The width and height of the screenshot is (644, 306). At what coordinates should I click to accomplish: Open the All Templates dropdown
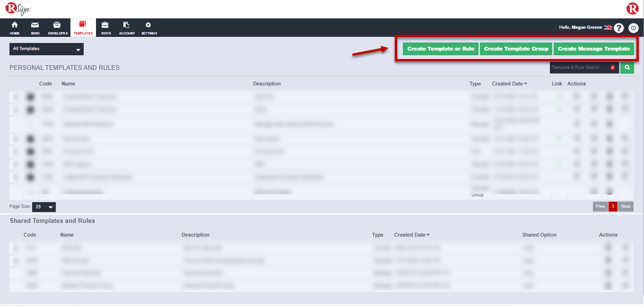[46, 49]
